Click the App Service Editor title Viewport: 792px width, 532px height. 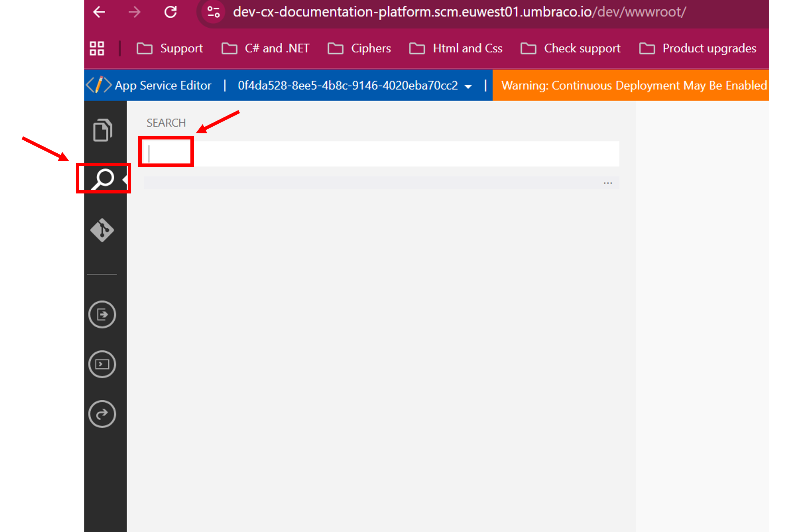click(163, 85)
